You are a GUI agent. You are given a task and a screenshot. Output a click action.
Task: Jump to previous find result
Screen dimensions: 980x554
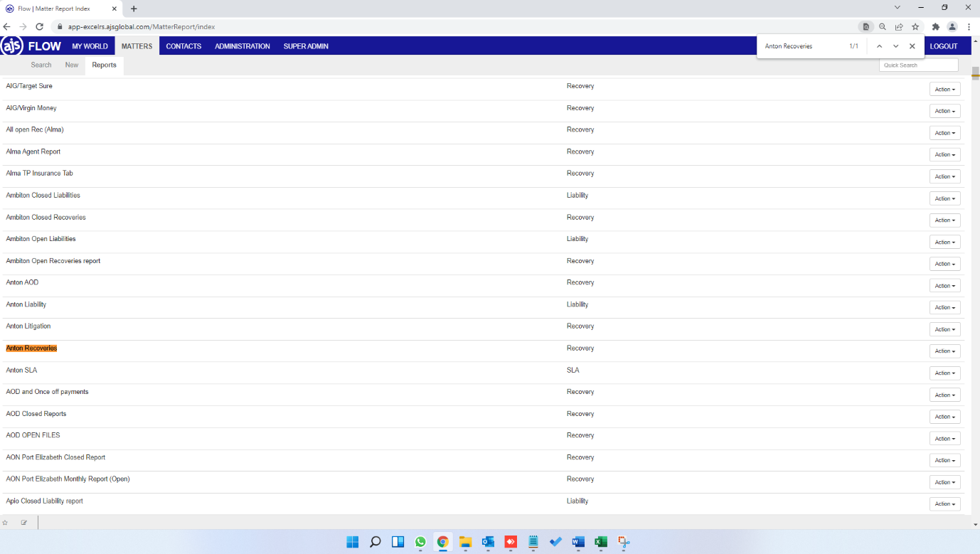[x=879, y=46]
